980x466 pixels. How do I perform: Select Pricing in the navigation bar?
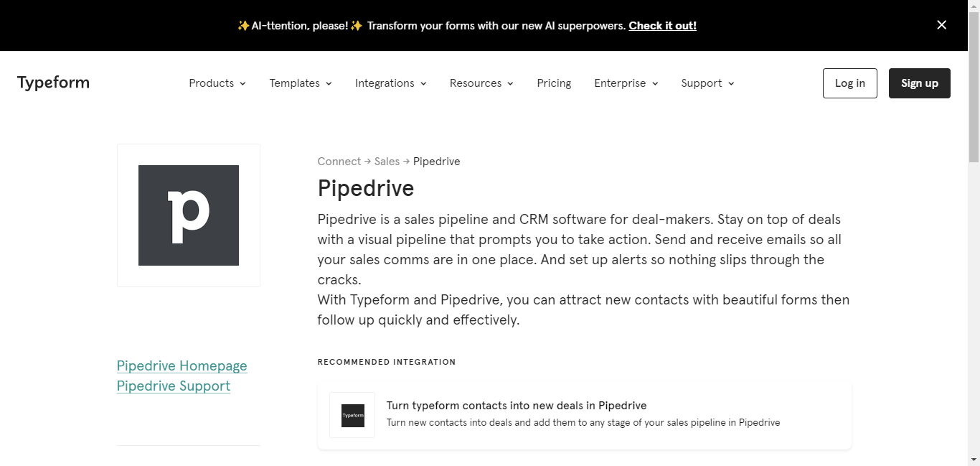click(554, 83)
